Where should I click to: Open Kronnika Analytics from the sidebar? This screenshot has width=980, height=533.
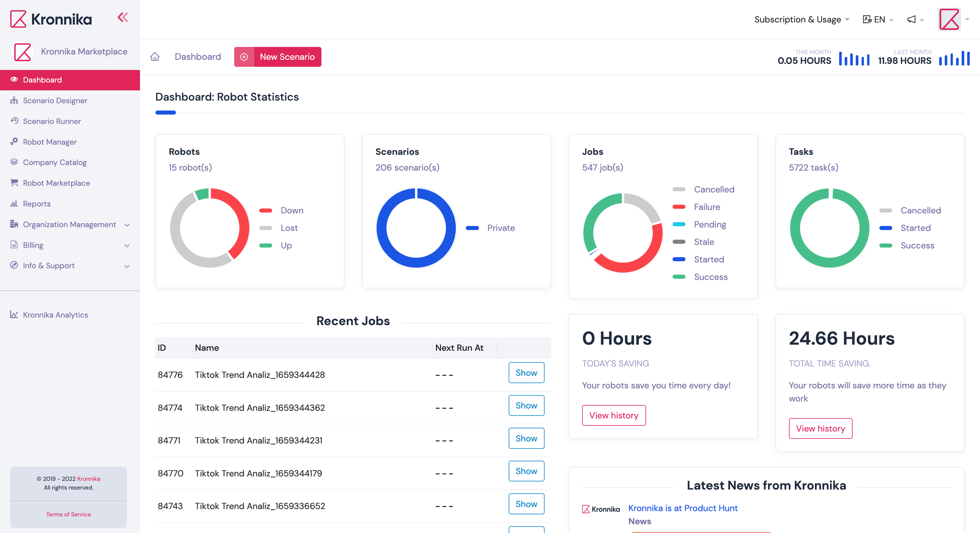(55, 315)
